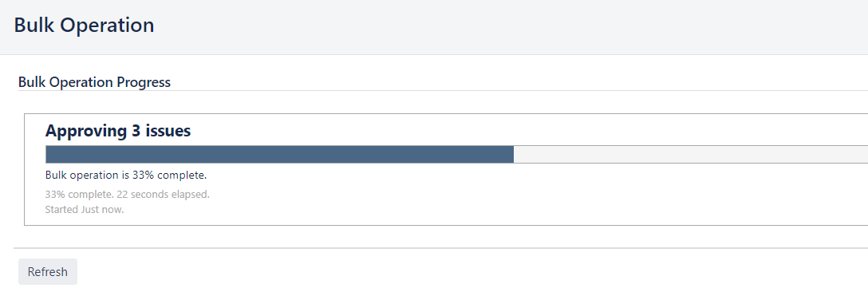Click the number 3 in the task title

pyautogui.click(x=136, y=131)
